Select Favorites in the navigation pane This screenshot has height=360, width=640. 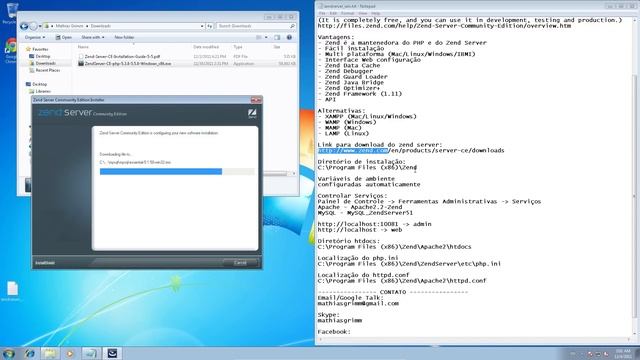pos(37,49)
